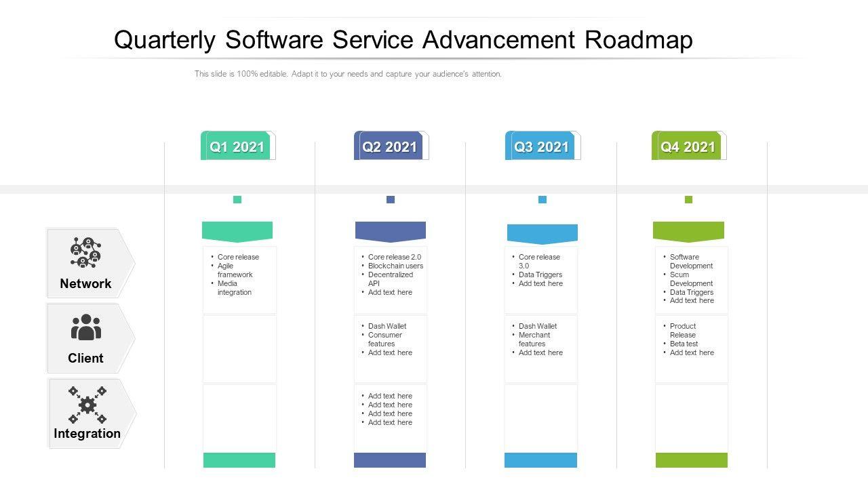Click the teal footer bar of Q1 column
The height and width of the screenshot is (488, 868).
239,460
